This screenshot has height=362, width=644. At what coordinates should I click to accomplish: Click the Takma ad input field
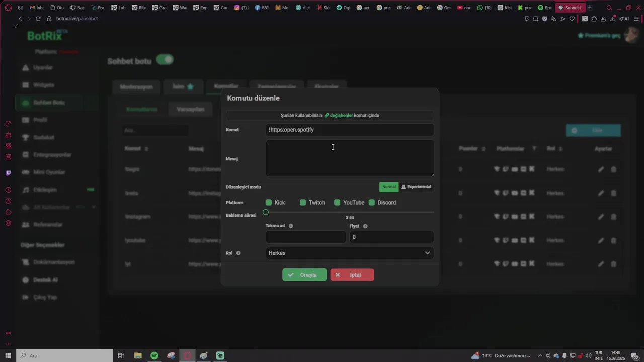(x=305, y=237)
